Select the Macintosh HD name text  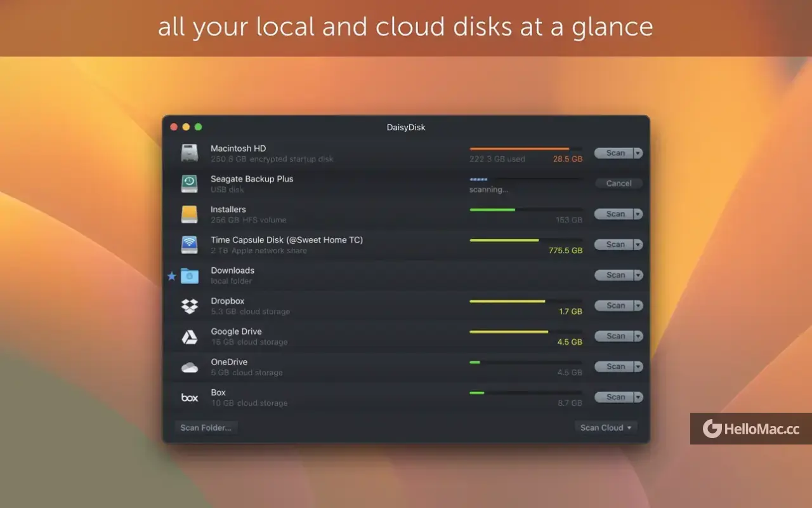(239, 149)
